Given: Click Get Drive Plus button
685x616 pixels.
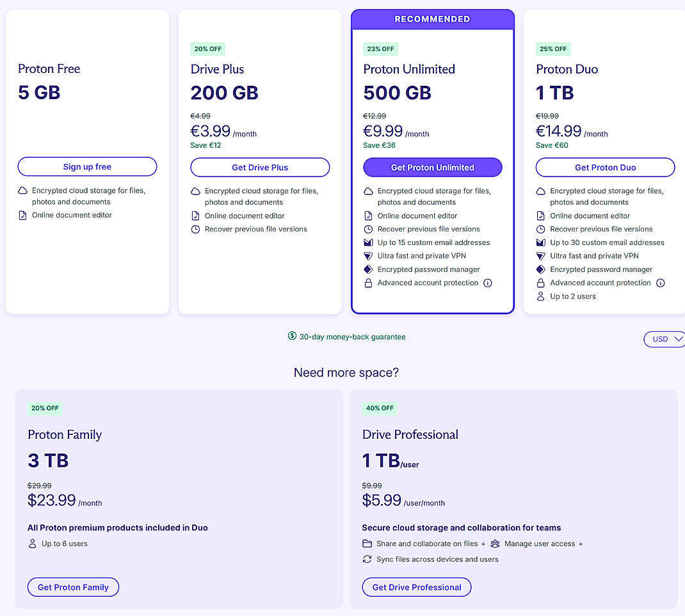Looking at the screenshot, I should [260, 168].
